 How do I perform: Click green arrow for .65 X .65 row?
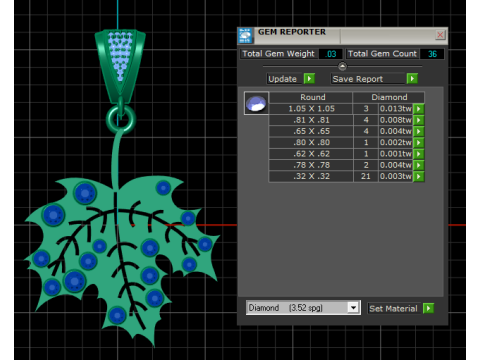click(419, 131)
